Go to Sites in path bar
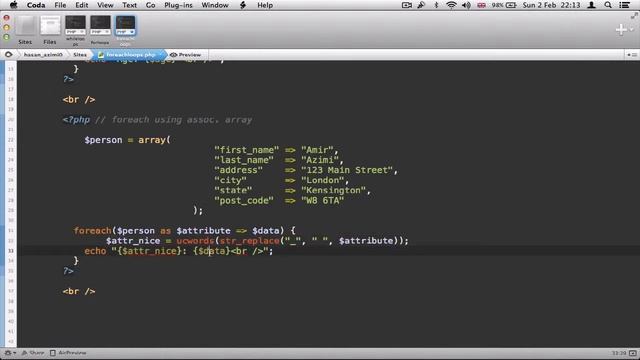 (x=80, y=54)
